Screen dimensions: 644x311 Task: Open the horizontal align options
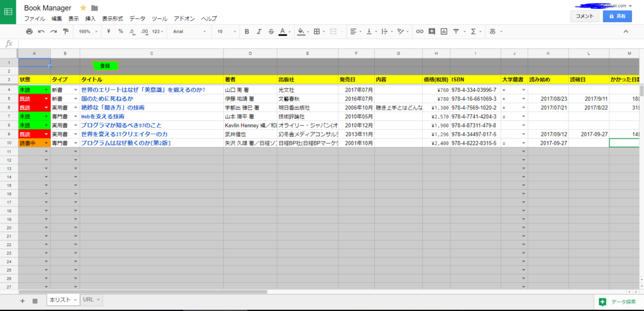tap(355, 31)
